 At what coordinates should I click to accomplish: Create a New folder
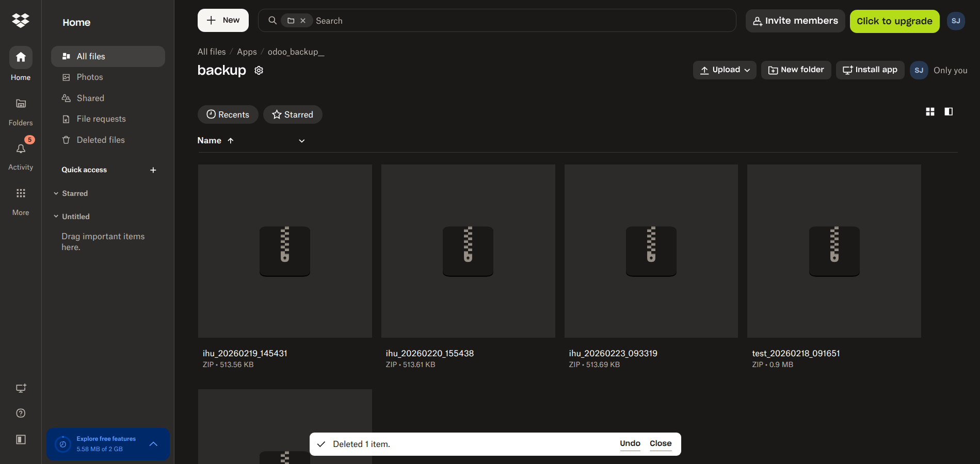[x=796, y=70]
